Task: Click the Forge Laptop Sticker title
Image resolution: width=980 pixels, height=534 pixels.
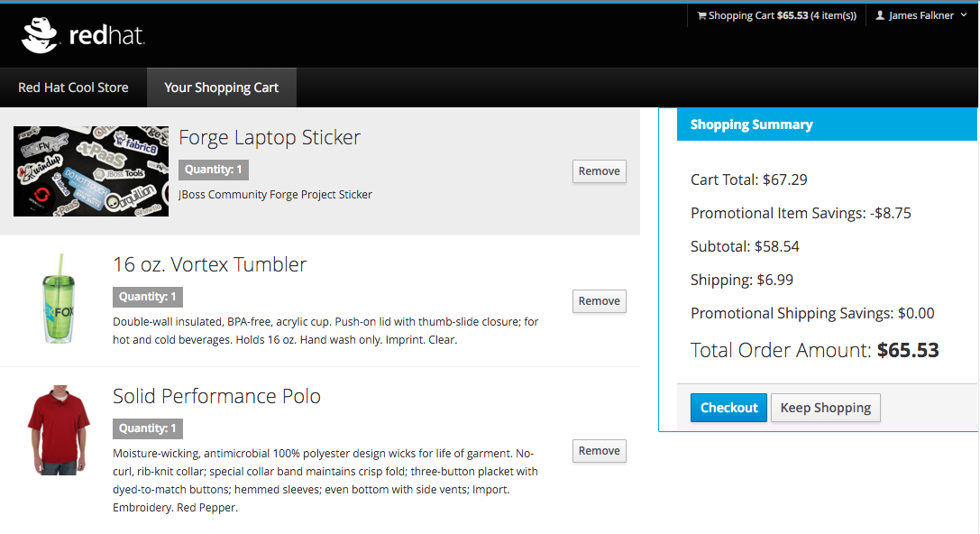Action: click(270, 137)
